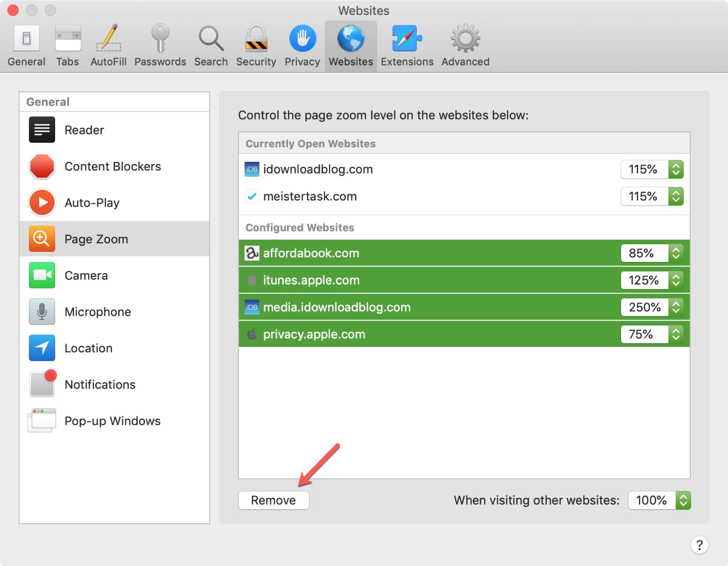Click the meistertask.com checkmark favicon
Screen dimensions: 728x566
(252, 196)
